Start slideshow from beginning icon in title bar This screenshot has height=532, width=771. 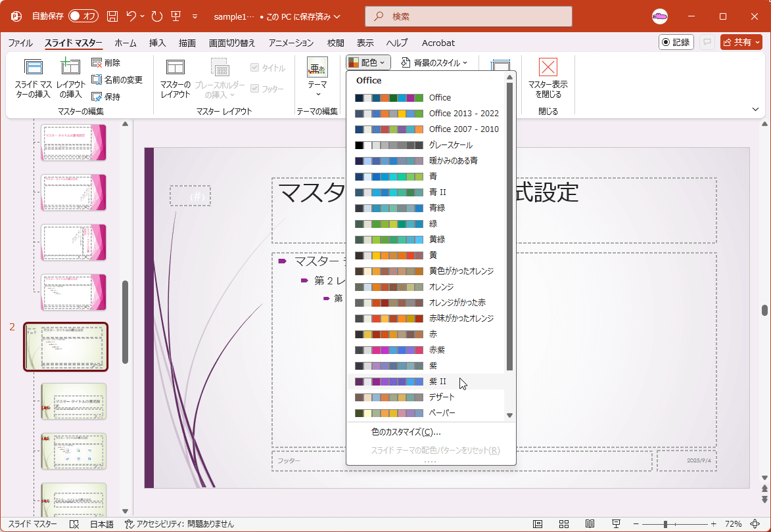coord(176,16)
